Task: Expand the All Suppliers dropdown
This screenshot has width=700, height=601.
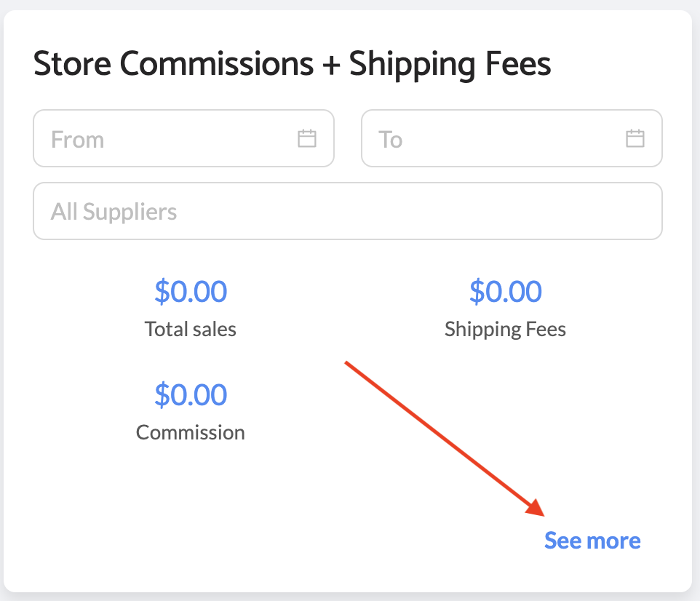Action: coord(348,211)
